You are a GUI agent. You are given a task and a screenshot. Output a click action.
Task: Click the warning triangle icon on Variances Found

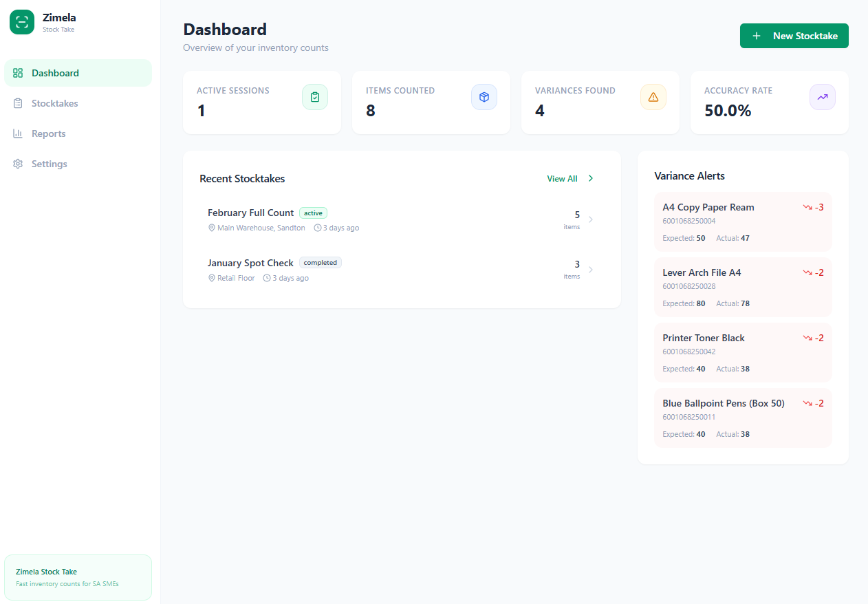pos(653,97)
